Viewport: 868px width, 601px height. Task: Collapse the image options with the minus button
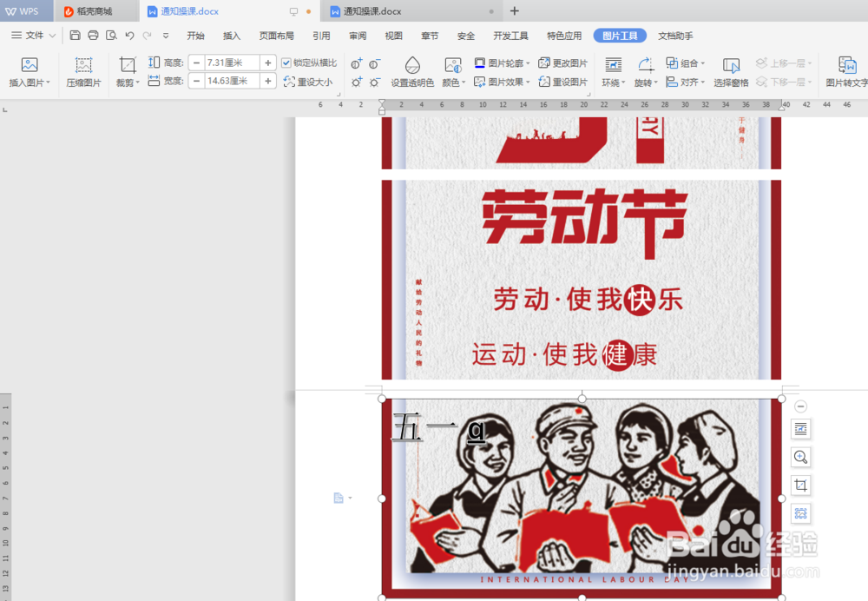point(800,406)
